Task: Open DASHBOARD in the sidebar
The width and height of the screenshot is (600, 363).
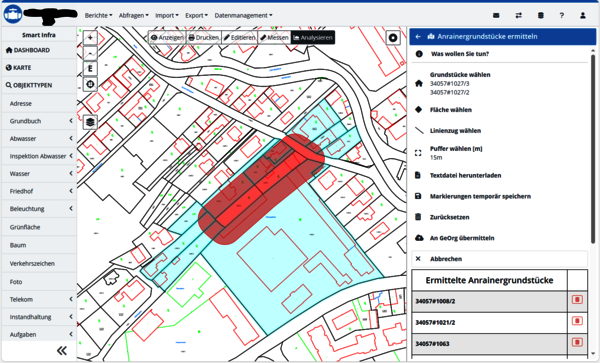Action: [x=39, y=50]
